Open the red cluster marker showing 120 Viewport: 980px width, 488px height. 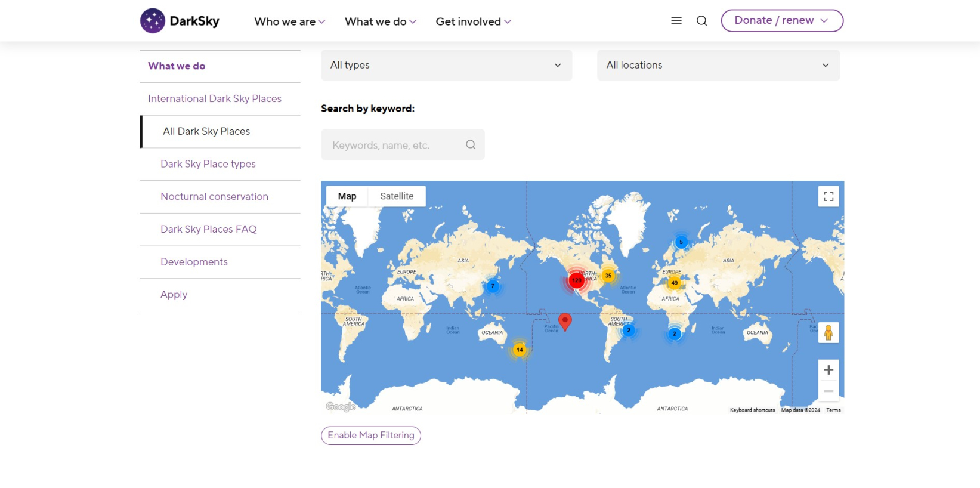tap(576, 280)
